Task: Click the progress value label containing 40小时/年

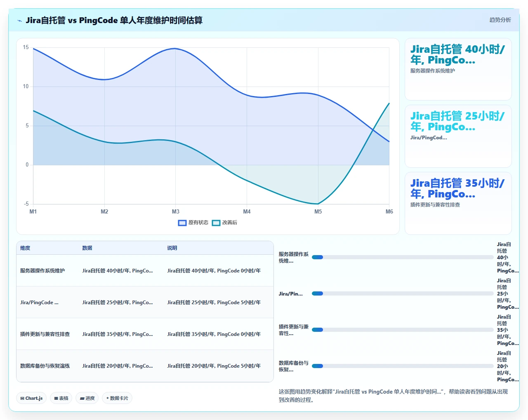Action: 507,258
